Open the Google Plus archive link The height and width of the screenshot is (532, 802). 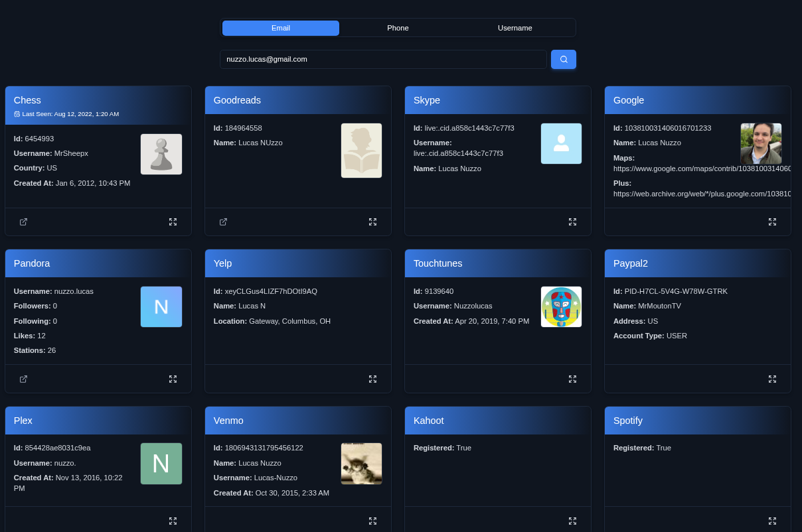pos(702,194)
